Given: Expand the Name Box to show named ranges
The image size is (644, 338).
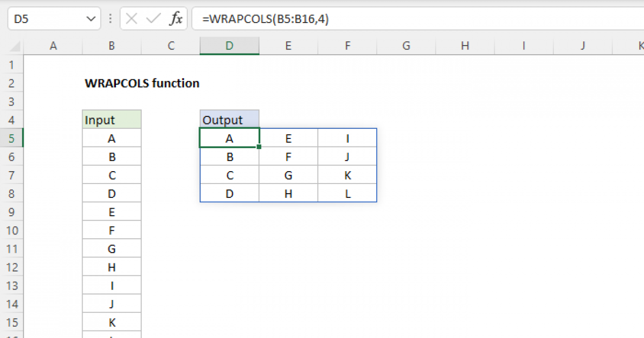Looking at the screenshot, I should [90, 18].
